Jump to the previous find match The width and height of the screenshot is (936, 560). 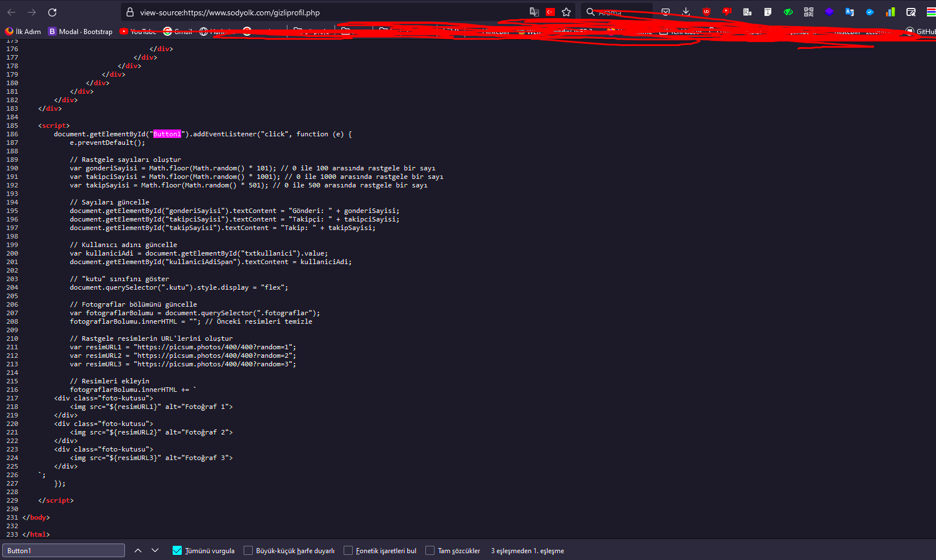(138, 550)
